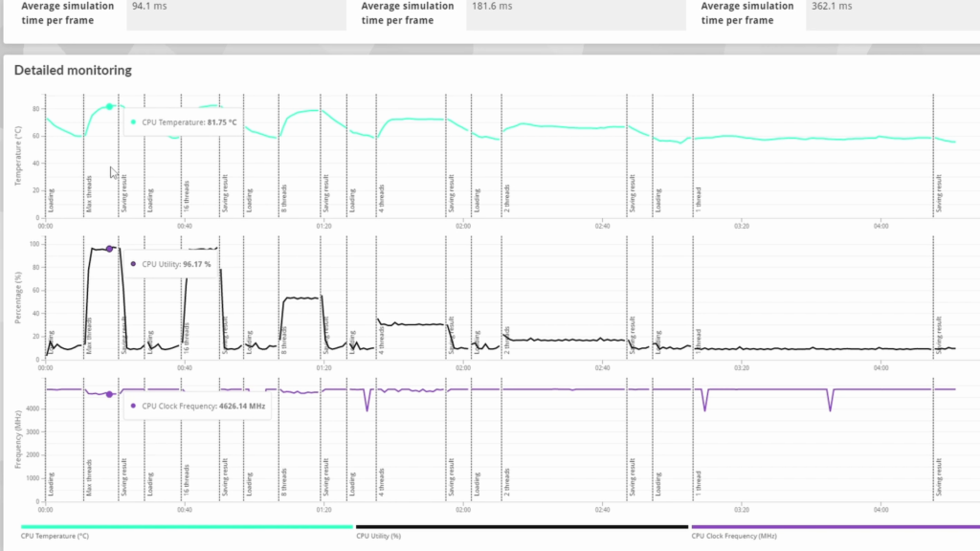Viewport: 980px width, 551px height.
Task: Select the teal data point marker on the temperature curve
Action: coord(109,106)
